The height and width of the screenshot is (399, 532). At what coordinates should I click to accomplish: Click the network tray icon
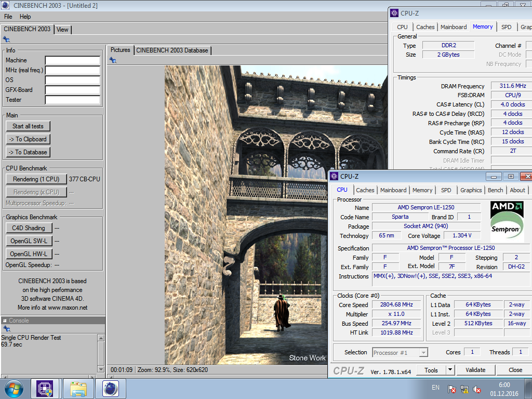pos(464,389)
